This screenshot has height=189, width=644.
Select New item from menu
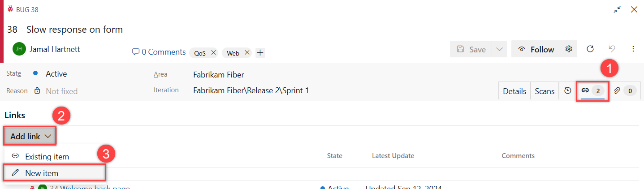42,173
